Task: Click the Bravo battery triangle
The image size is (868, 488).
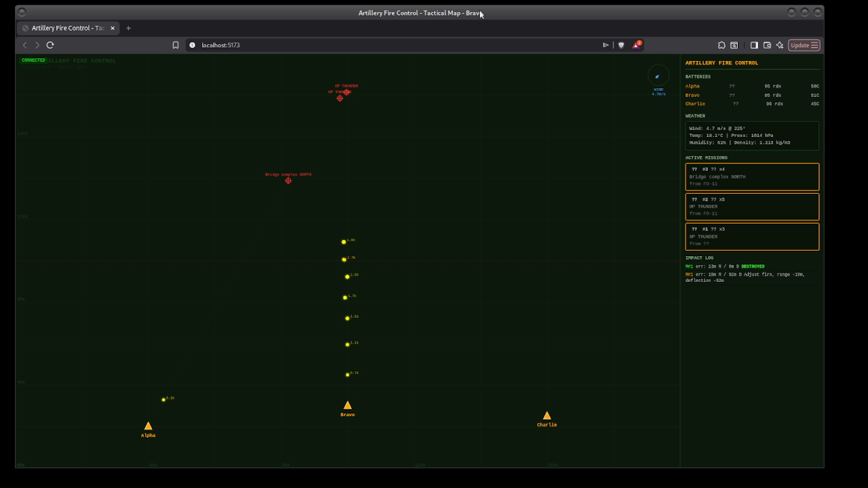Action: (x=347, y=405)
